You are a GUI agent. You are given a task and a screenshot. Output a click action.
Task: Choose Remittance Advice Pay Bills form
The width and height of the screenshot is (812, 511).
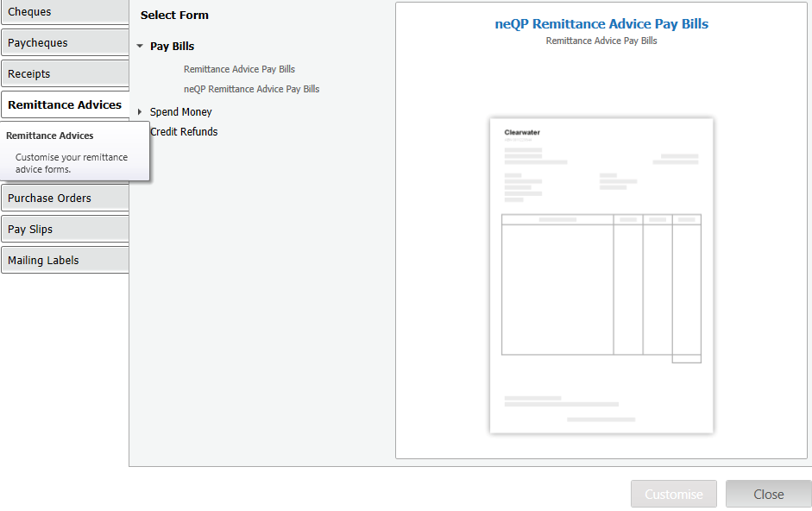click(x=239, y=69)
